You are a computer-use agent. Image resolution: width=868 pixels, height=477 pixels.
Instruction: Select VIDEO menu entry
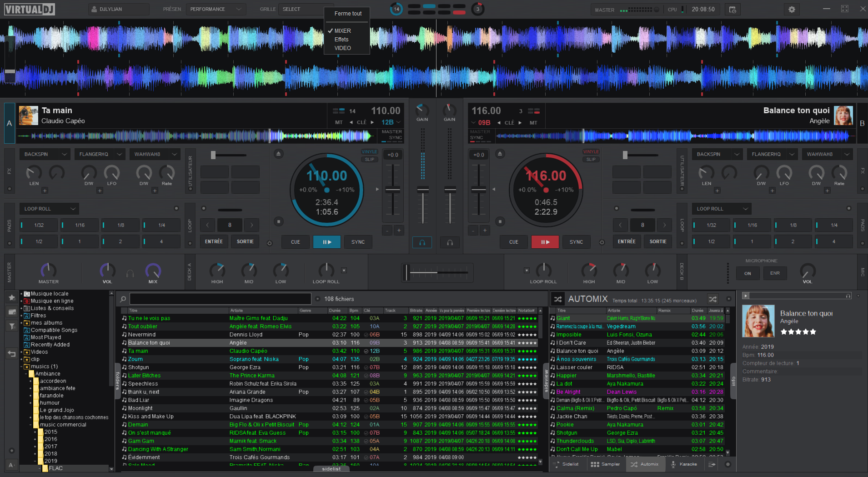pos(343,48)
